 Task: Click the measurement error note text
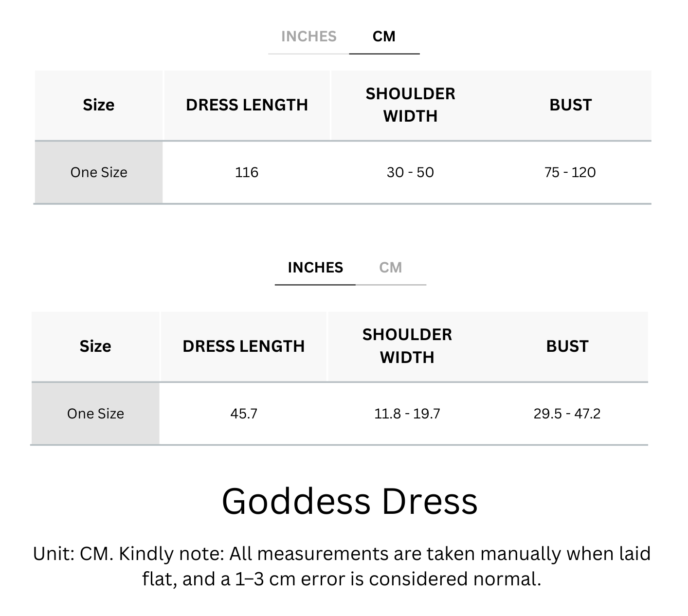[342, 566]
